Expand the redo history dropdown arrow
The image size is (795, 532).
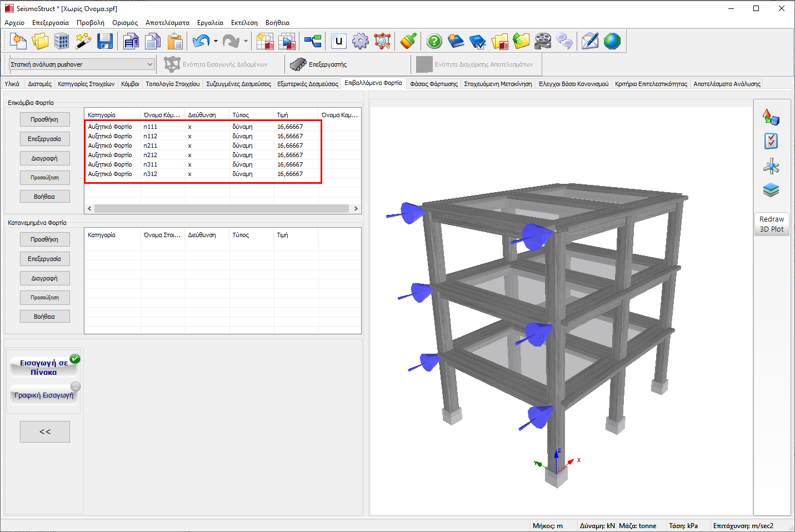tap(246, 41)
